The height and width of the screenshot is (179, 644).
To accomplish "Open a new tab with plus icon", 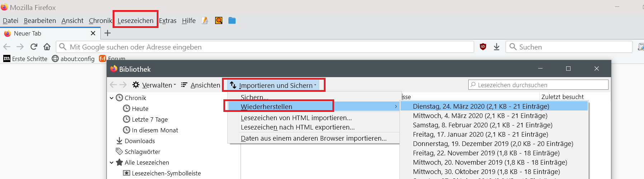I will coord(108,33).
